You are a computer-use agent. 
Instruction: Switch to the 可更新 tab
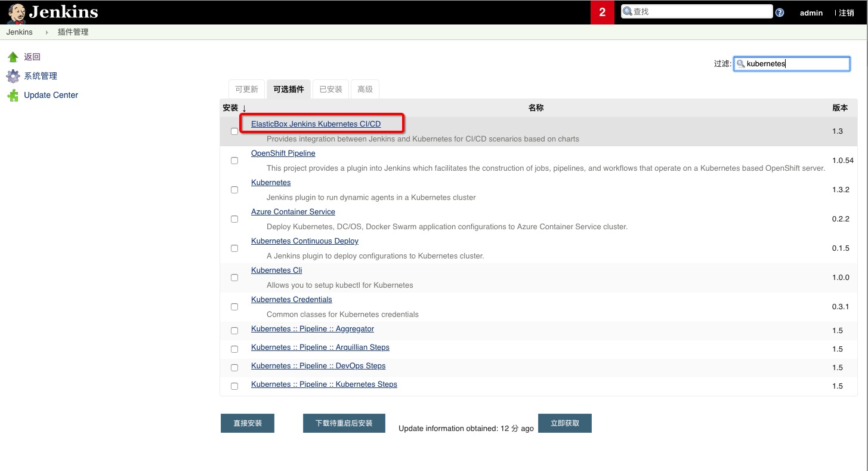[246, 90]
